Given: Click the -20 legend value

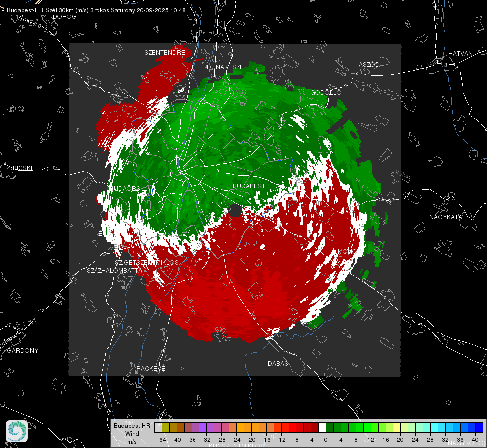Looking at the screenshot, I should 251,440.
